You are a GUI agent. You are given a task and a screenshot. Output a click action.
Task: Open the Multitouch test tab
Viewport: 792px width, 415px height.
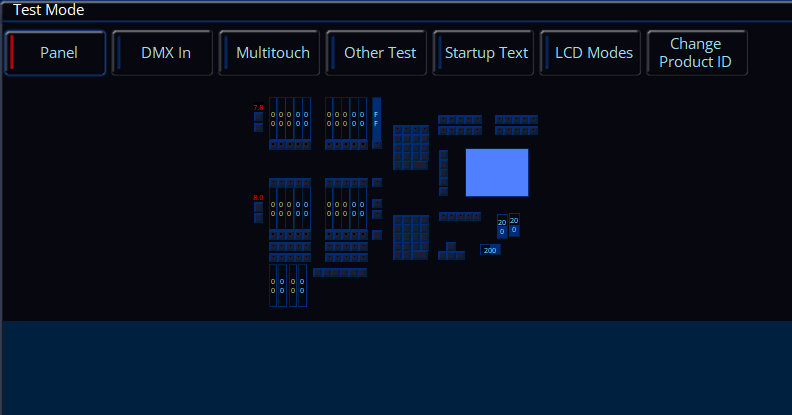click(x=272, y=53)
